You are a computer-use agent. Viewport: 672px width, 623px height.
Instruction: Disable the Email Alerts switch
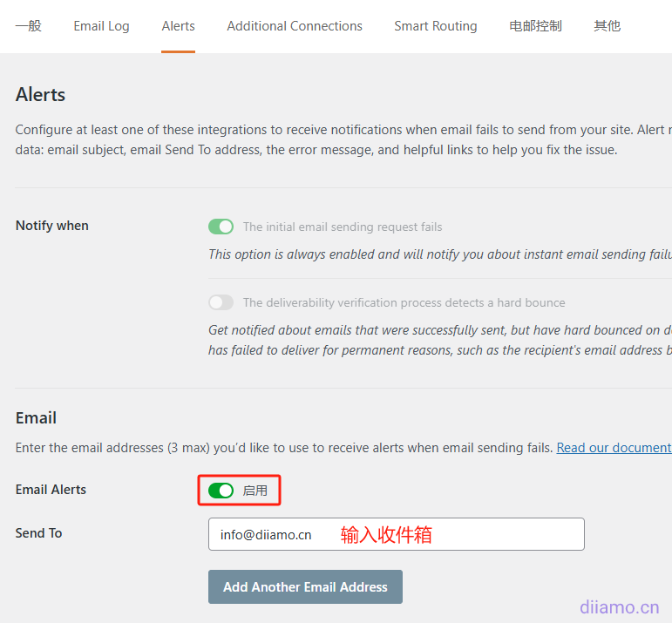click(221, 491)
